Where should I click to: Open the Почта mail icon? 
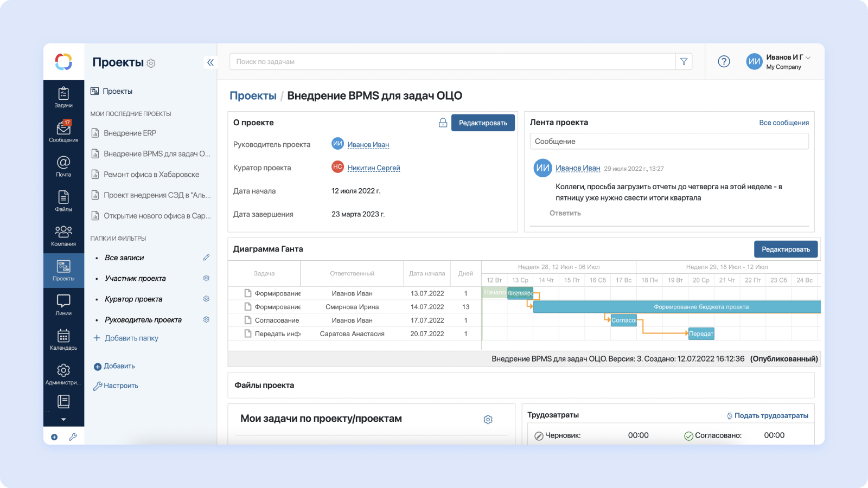click(63, 166)
